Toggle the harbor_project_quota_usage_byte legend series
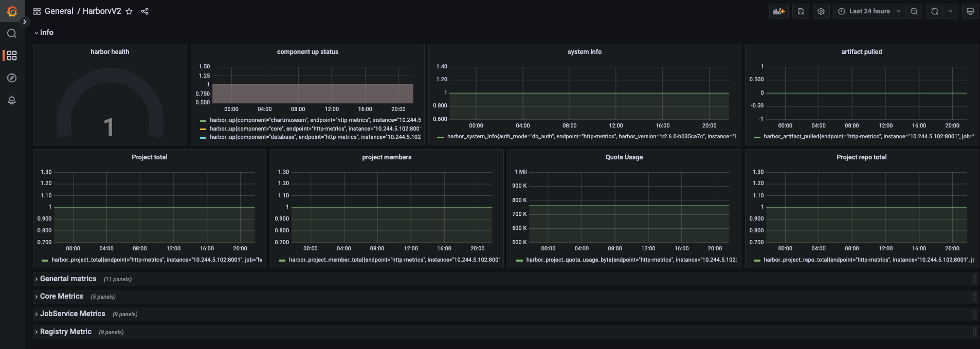Image resolution: width=980 pixels, height=349 pixels. [x=631, y=260]
